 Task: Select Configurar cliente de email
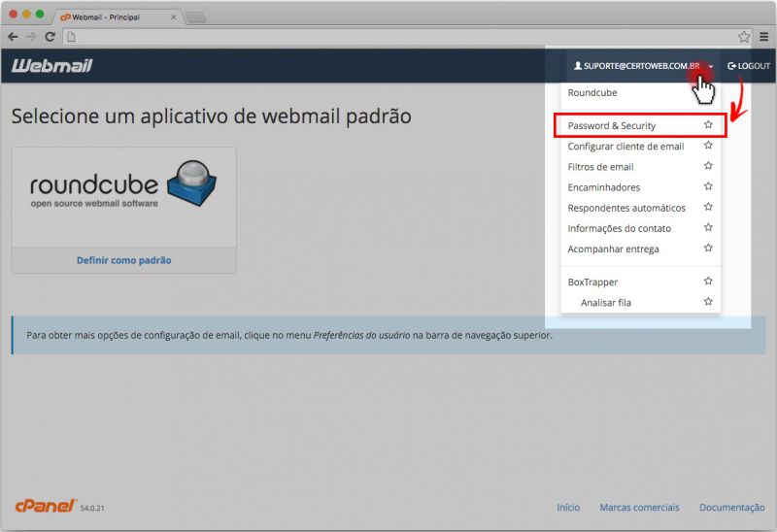(625, 147)
